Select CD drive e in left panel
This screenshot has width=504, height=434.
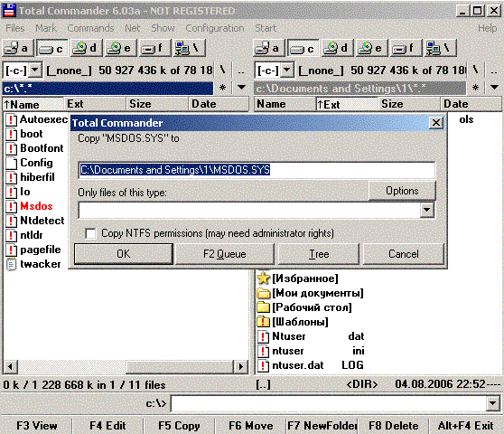[120, 48]
